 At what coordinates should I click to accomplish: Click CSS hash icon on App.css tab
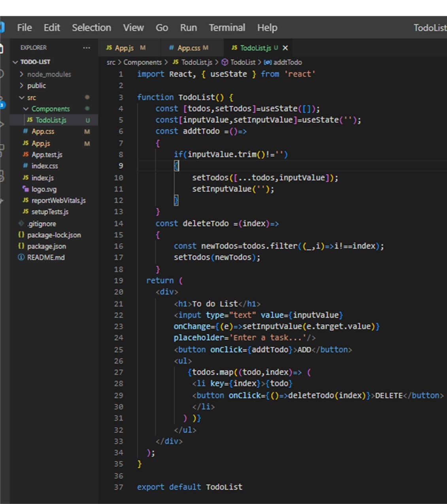click(171, 48)
